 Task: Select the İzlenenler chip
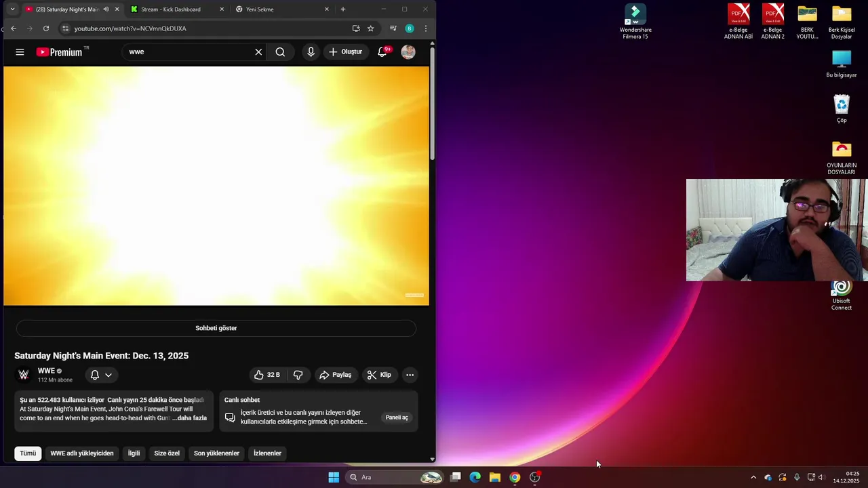tap(267, 453)
